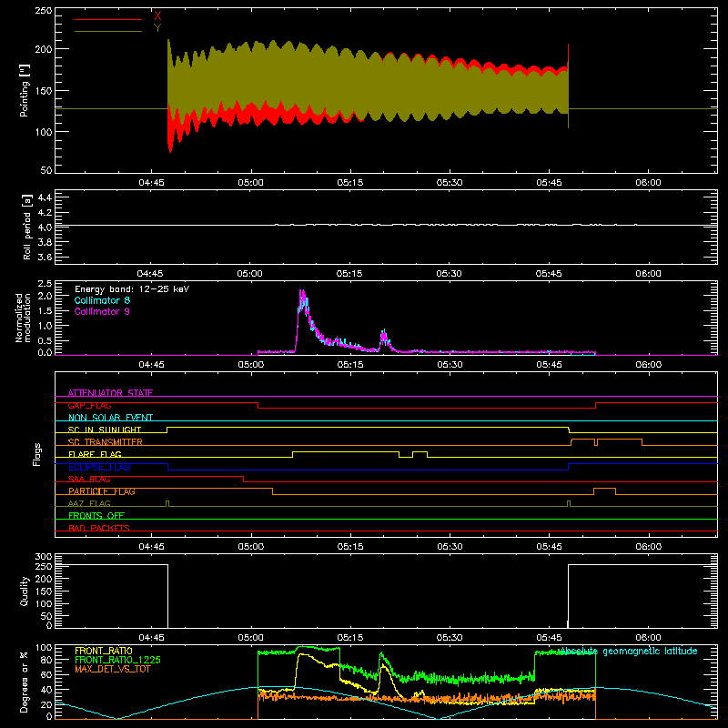Click the SC_IN_SUNLIGHT flag label
The image size is (728, 728).
105,430
